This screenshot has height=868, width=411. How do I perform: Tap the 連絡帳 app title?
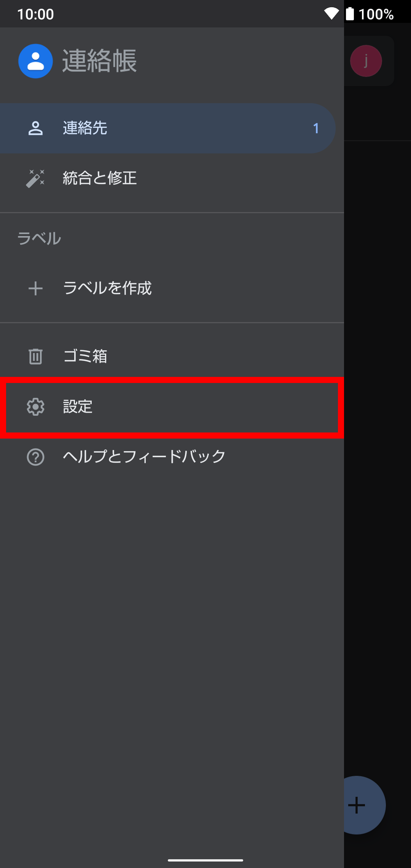pos(99,61)
